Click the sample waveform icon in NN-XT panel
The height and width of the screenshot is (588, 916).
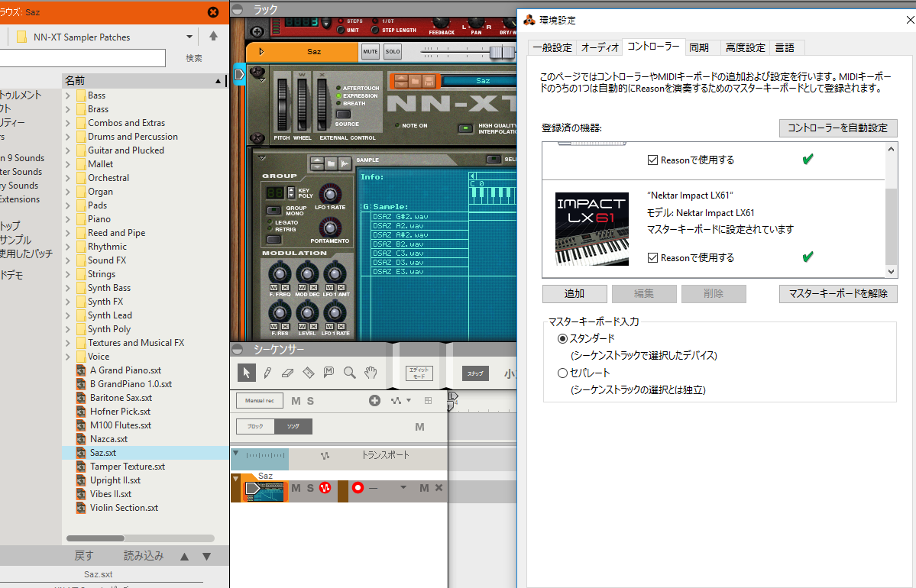coord(345,163)
